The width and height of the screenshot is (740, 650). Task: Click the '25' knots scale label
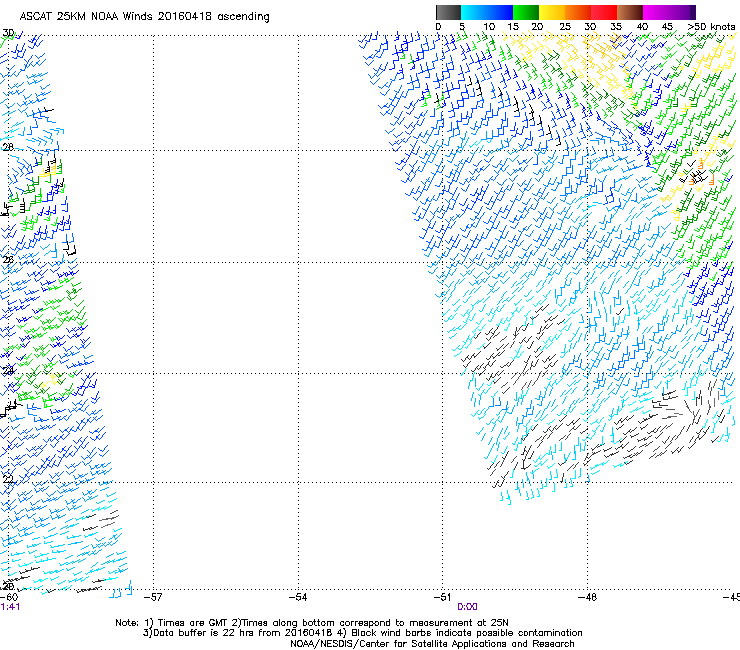point(565,27)
